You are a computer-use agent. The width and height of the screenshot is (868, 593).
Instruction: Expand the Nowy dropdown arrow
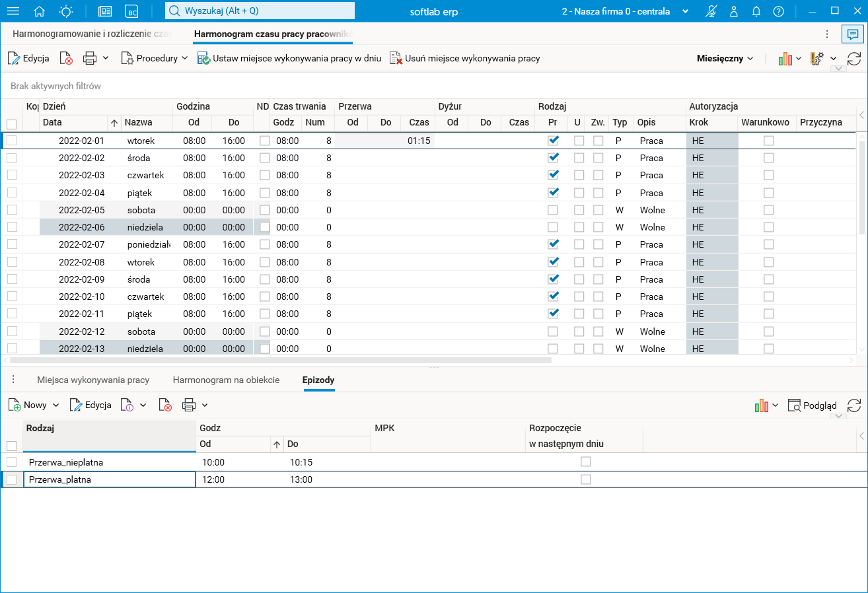click(56, 405)
